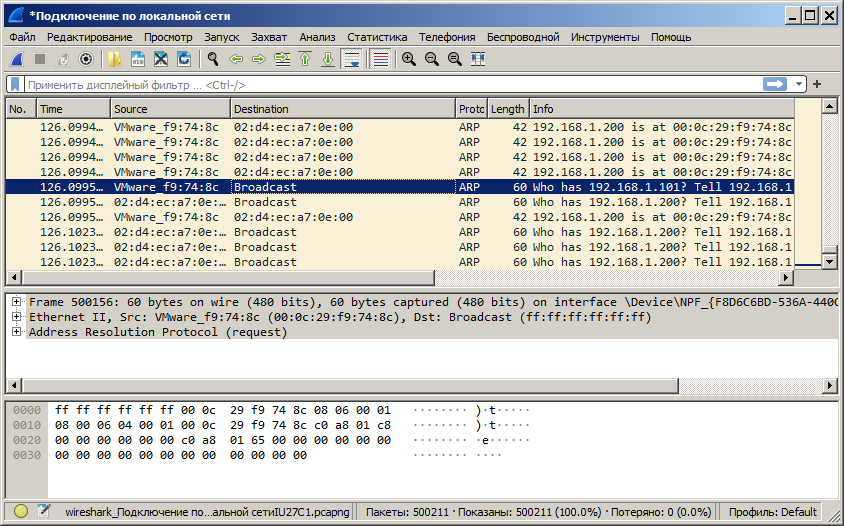Select packet asking Who has 192.168.1.101
The image size is (844, 526).
pyautogui.click(x=400, y=187)
